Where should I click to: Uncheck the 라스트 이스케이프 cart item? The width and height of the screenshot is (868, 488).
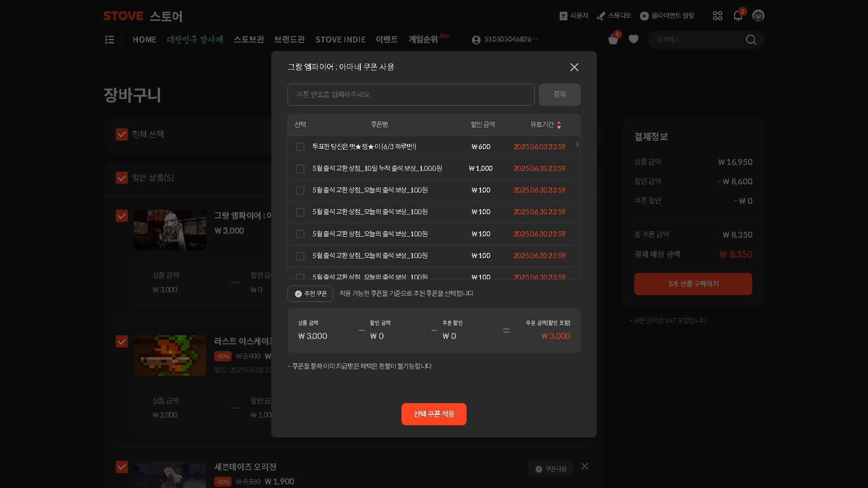tap(122, 341)
